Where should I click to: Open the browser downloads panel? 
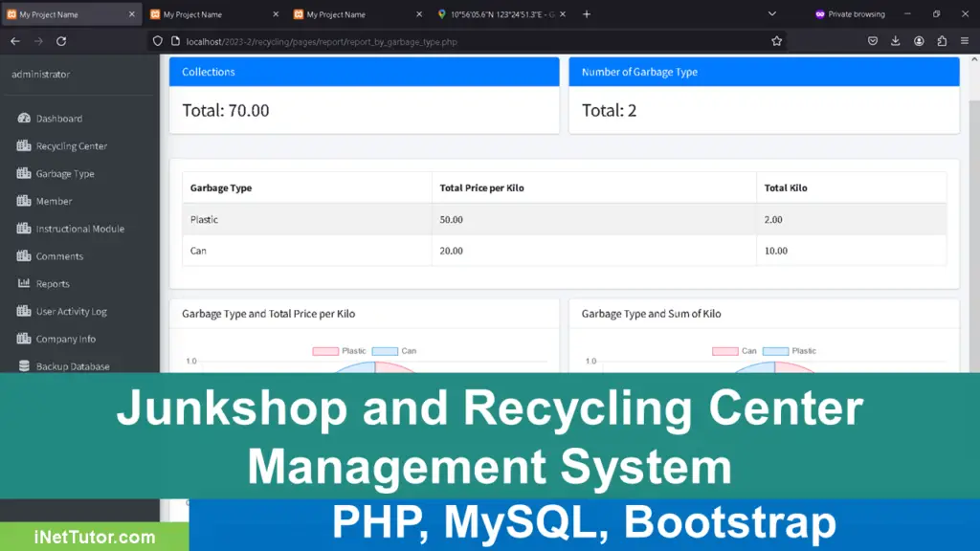coord(896,41)
